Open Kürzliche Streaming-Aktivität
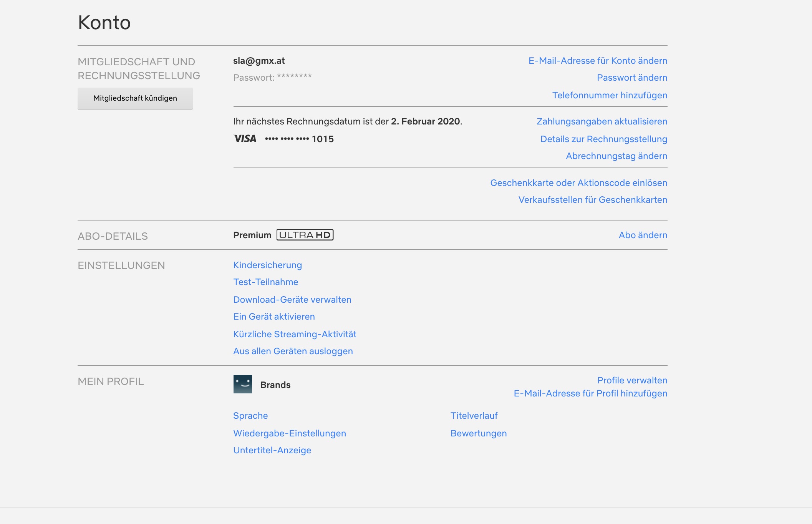 pyautogui.click(x=295, y=334)
